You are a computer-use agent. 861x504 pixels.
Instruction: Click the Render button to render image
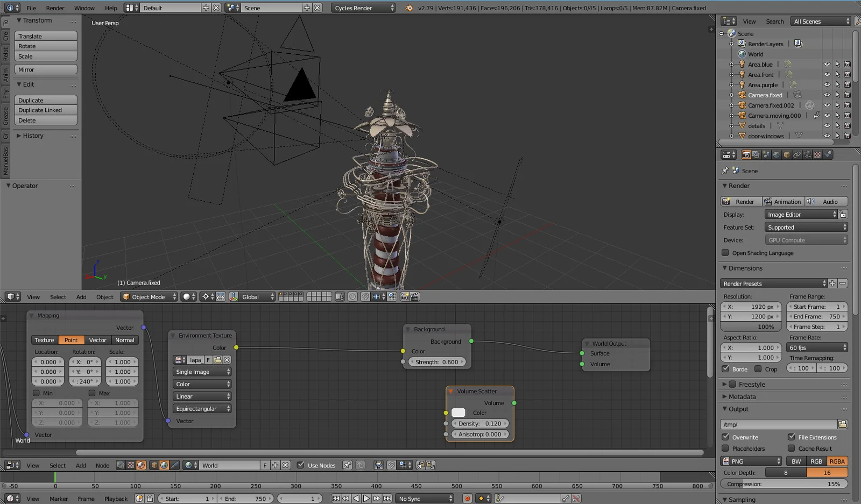coord(741,201)
